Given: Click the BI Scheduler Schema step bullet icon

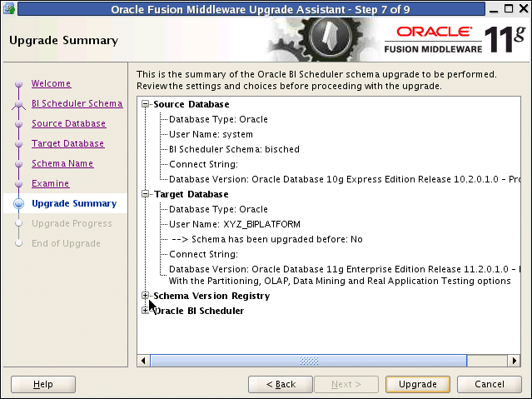Looking at the screenshot, I should 18,104.
